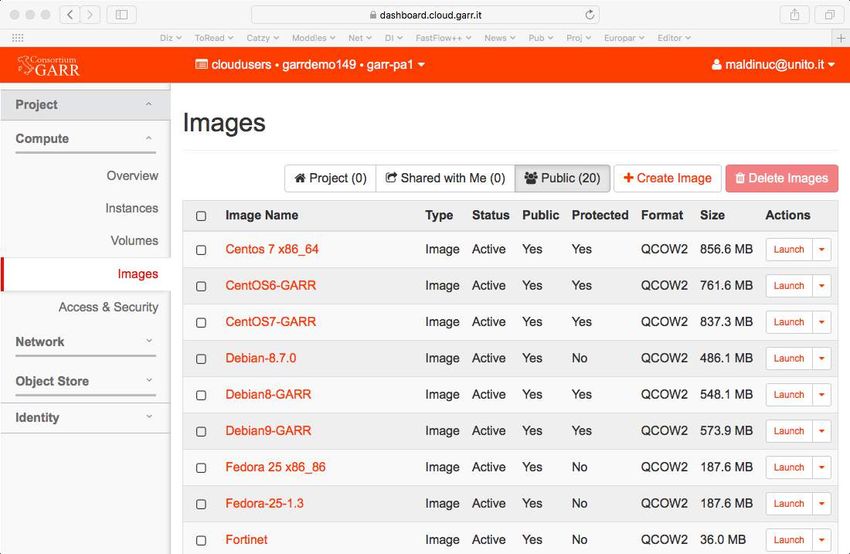This screenshot has height=554, width=850.
Task: Open Instances in the sidebar
Action: click(132, 208)
